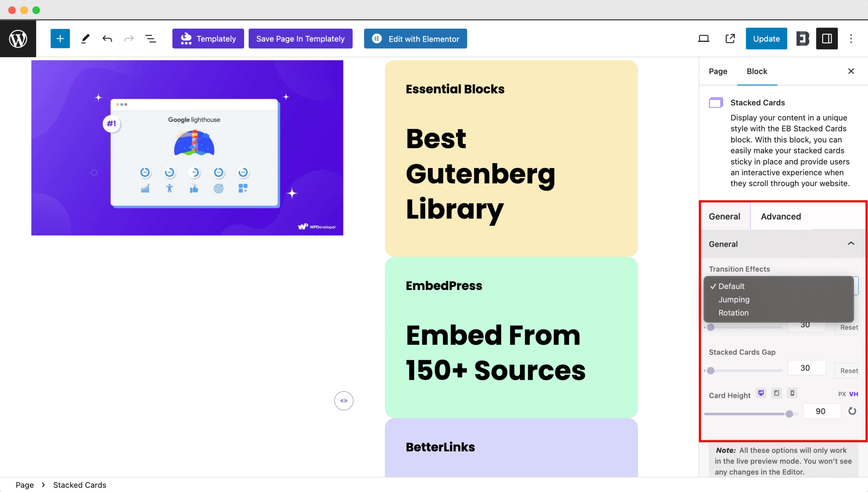Open the laptop device preview icon

tap(704, 39)
